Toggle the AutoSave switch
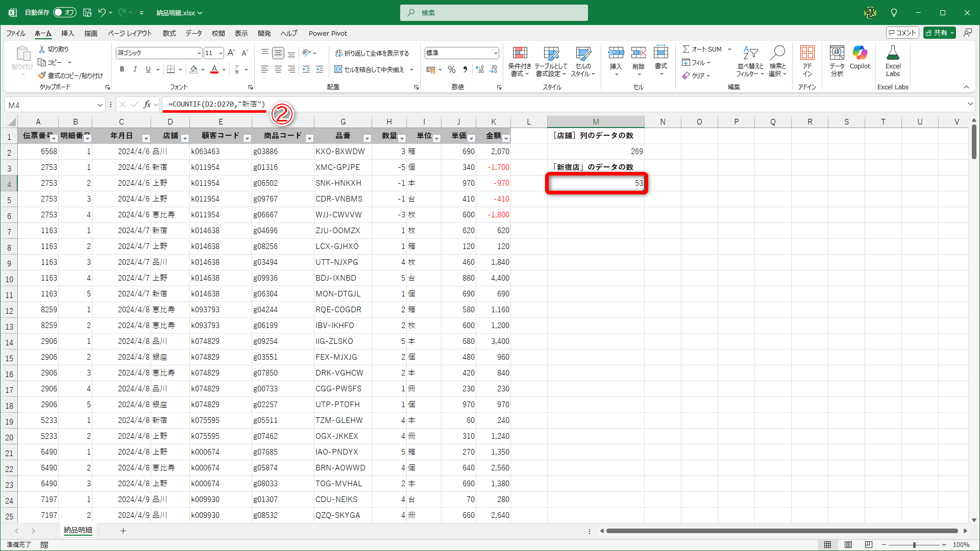Screen dimensions: 980x551 pos(65,12)
